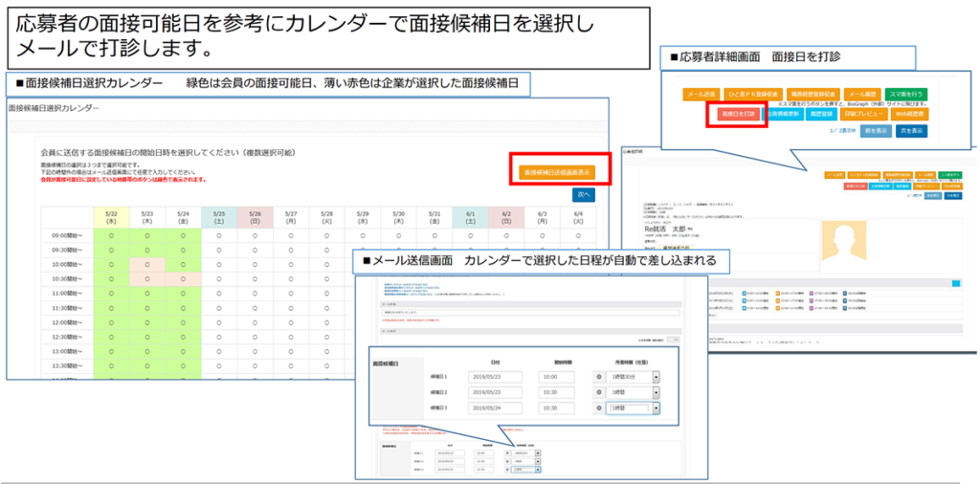Image resolution: width=980 pixels, height=484 pixels.
Task: Choose the 5/24 10:30 highlighted time slot
Action: [182, 277]
